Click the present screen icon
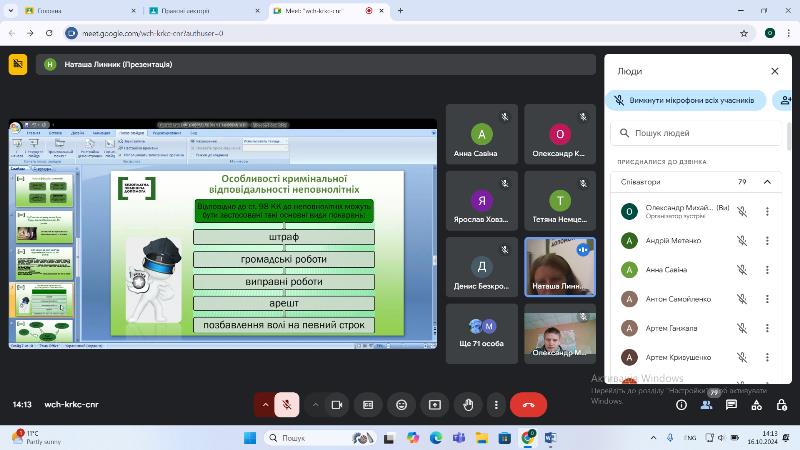The width and height of the screenshot is (800, 450). pyautogui.click(x=435, y=405)
